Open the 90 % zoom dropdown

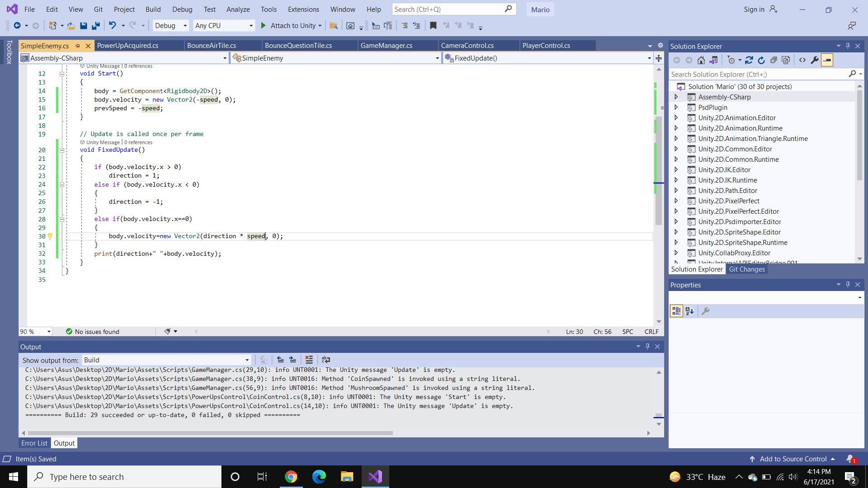(35, 332)
